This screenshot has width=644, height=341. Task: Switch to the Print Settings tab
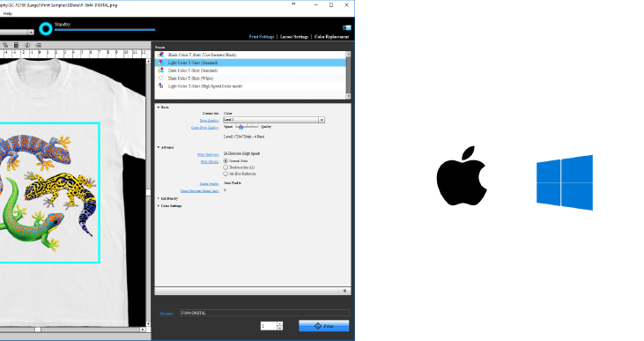click(x=262, y=36)
